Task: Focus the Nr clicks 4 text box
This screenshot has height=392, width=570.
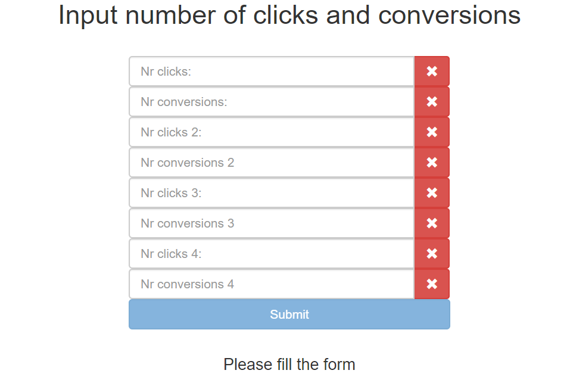Action: tap(272, 253)
